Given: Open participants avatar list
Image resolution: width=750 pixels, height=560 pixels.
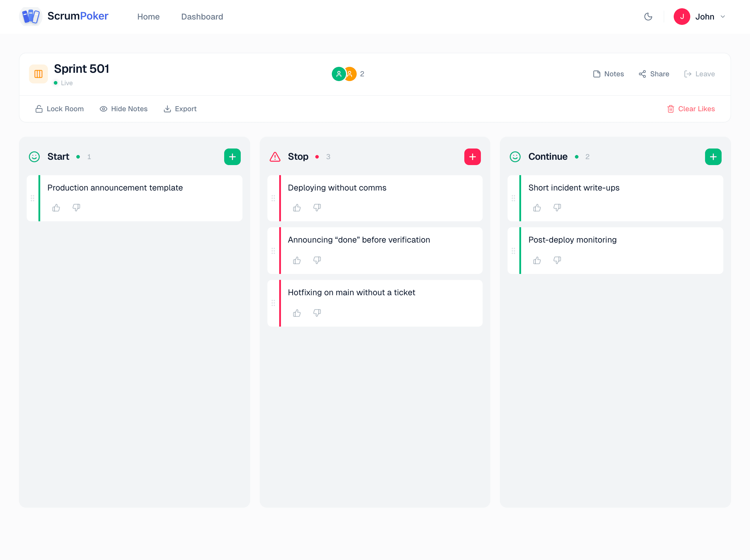Looking at the screenshot, I should [x=344, y=74].
